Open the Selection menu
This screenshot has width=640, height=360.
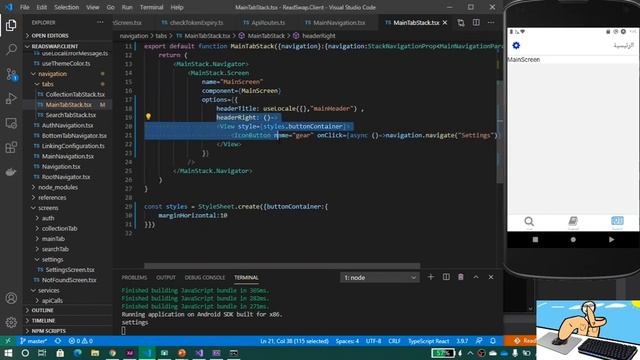tap(66, 7)
